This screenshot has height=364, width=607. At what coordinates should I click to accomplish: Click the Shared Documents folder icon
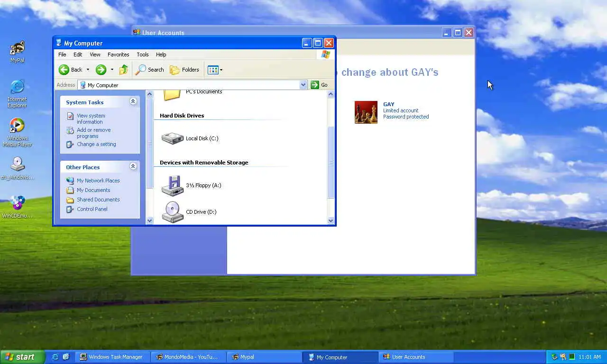pyautogui.click(x=70, y=200)
